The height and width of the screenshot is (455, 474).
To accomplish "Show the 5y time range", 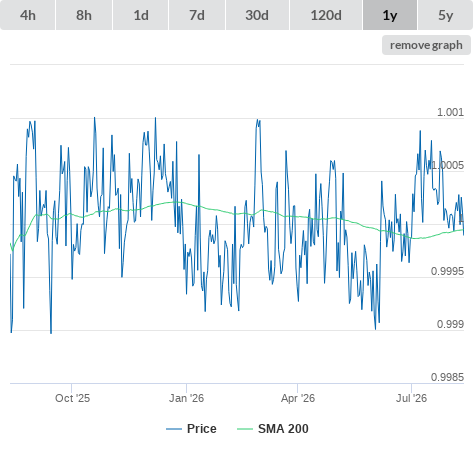I will (x=446, y=15).
